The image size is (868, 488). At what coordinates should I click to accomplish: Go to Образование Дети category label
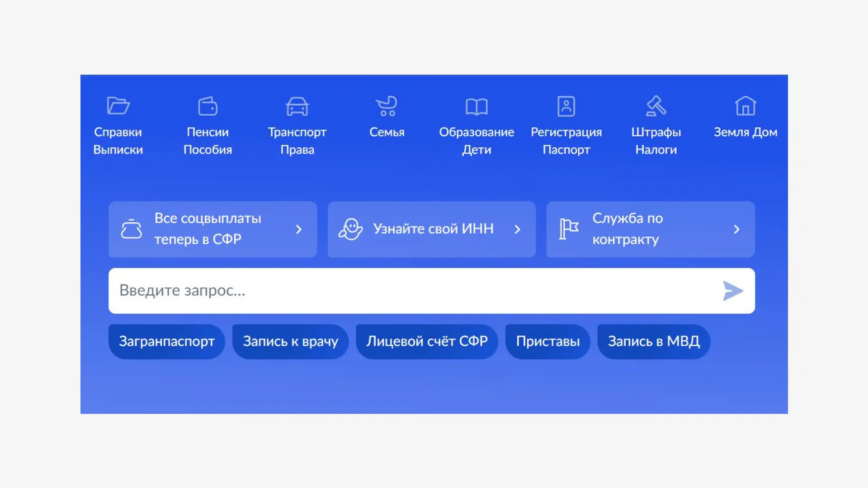coord(476,141)
